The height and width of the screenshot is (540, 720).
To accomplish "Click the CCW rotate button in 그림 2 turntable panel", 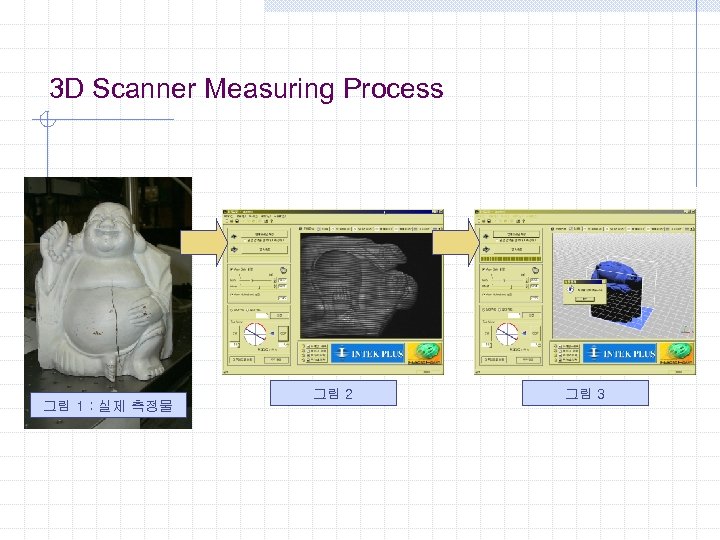I will click(283, 333).
